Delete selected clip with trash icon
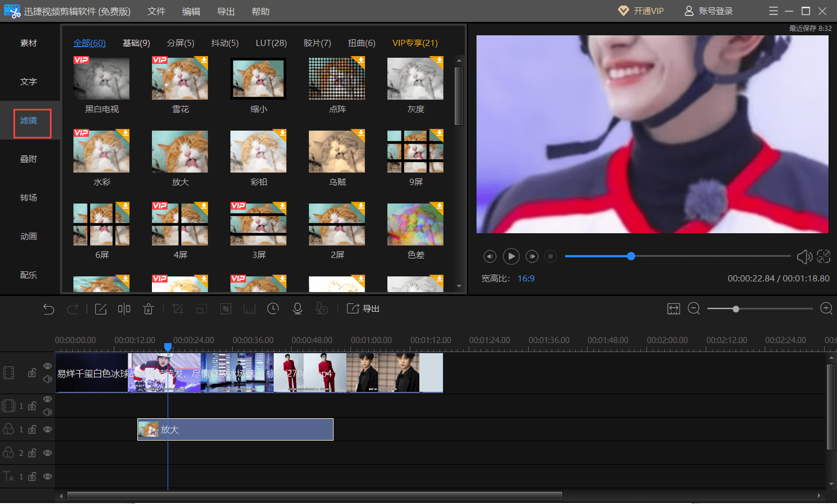 pos(149,309)
